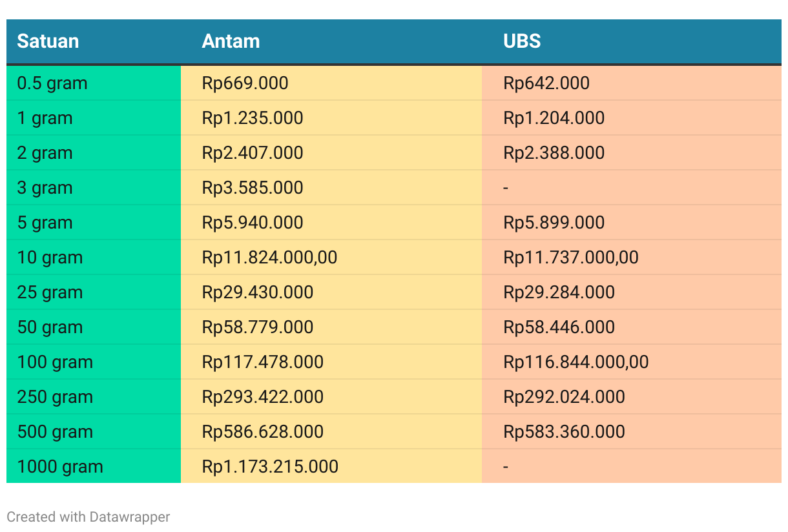Select the UBS price Rp583.360.000
Viewport: 788px width, 532px height.
[565, 432]
